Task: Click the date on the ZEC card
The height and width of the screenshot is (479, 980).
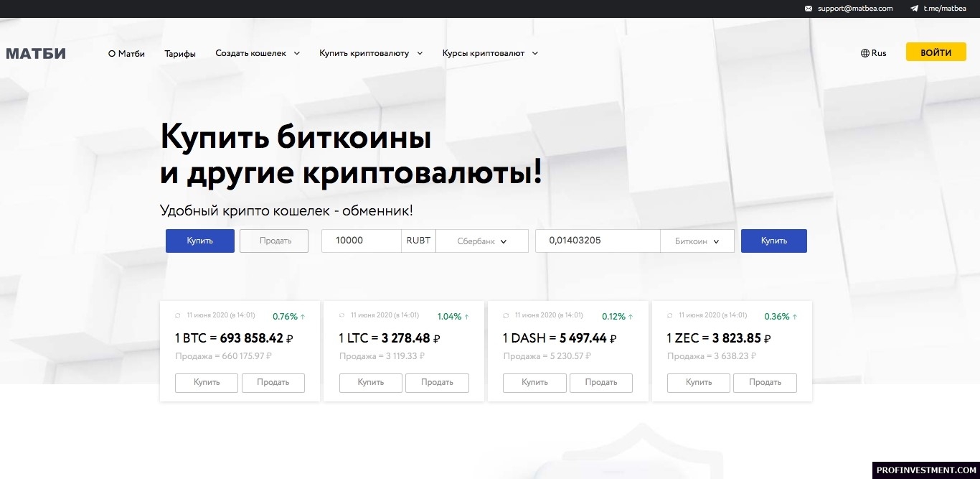Action: 712,315
